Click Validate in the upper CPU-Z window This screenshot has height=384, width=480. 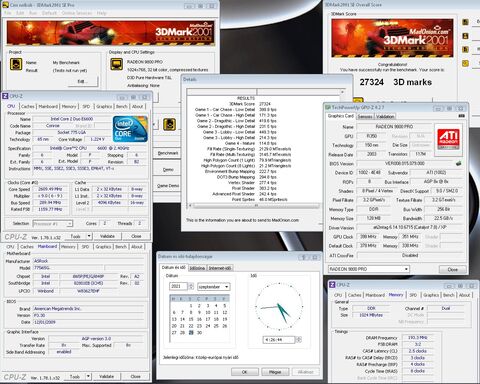107,236
